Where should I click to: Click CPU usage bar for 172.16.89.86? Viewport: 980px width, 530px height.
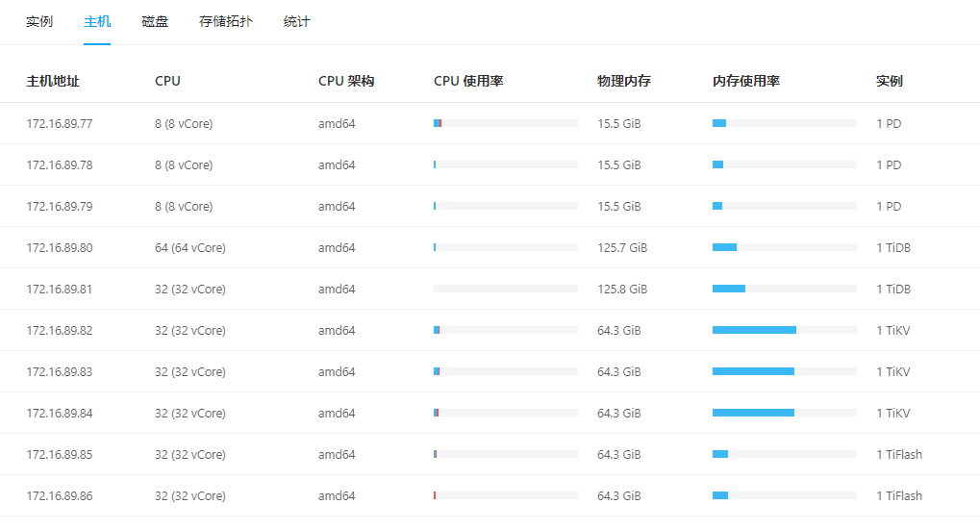point(506,495)
